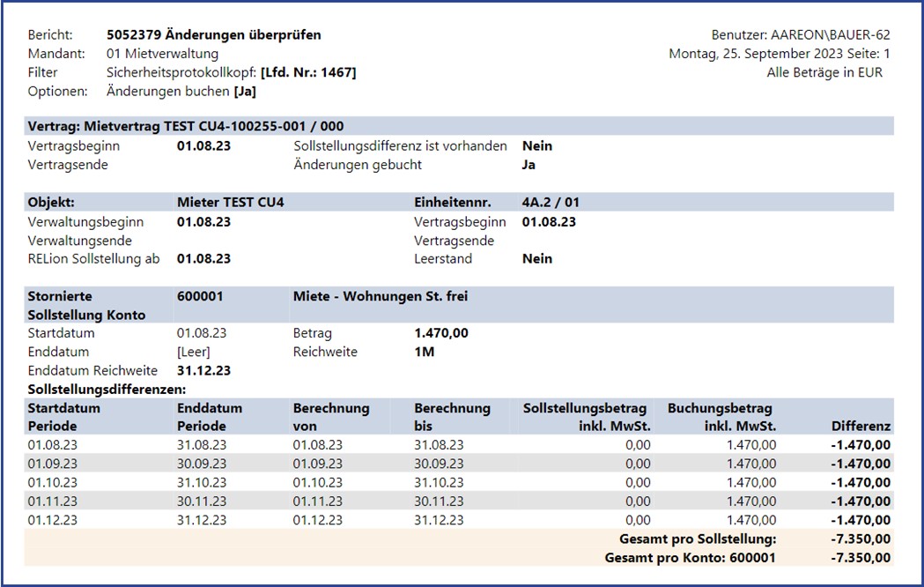Click the 'Alle Beträge in EUR' note
The image size is (924, 587).
tap(824, 72)
